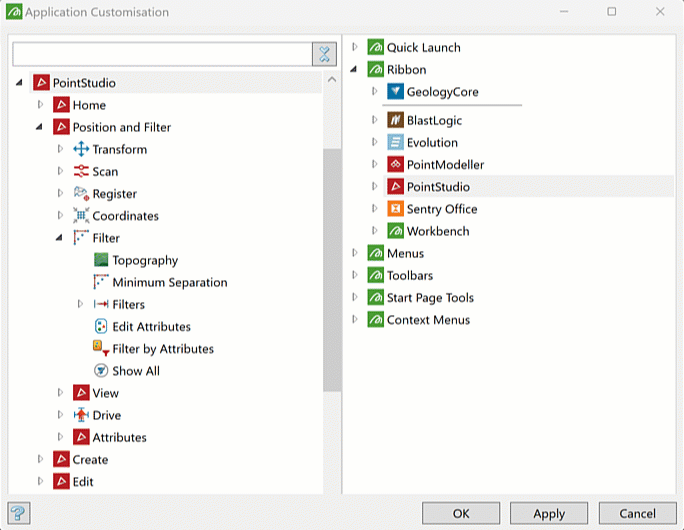Expand the Context Menus node
This screenshot has width=684, height=530.
click(355, 319)
